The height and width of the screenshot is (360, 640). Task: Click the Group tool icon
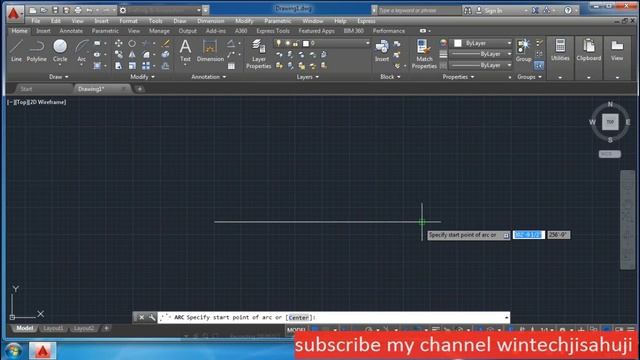click(523, 51)
